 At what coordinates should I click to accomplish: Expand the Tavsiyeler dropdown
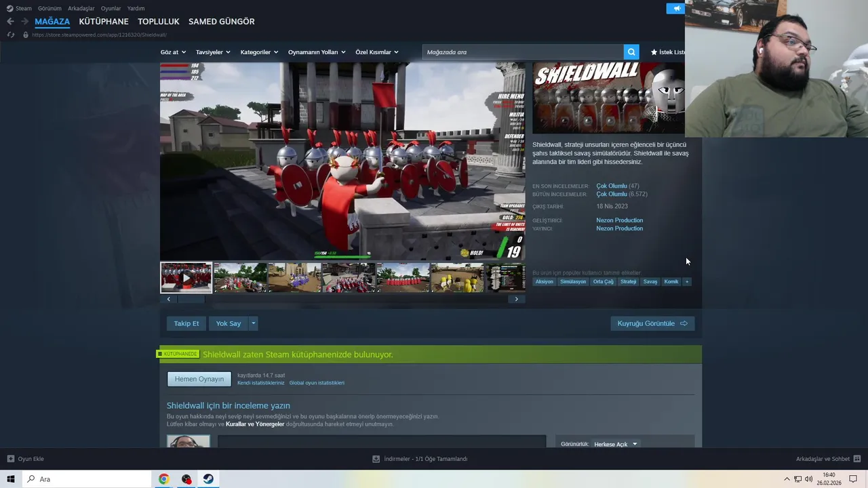213,52
